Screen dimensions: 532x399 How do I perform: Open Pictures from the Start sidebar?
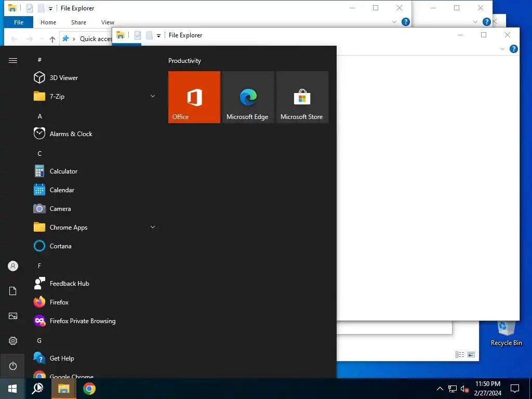[x=12, y=316]
